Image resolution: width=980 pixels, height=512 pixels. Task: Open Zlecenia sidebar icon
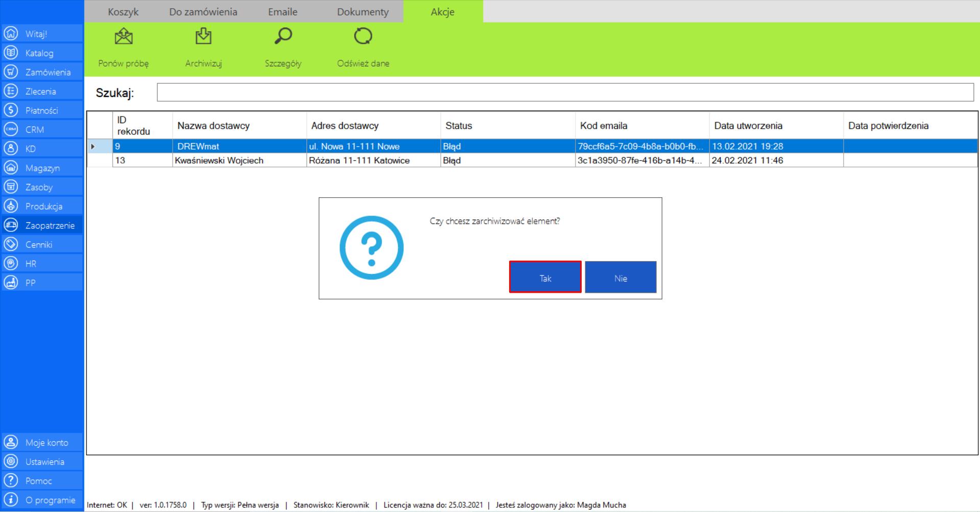tap(10, 91)
